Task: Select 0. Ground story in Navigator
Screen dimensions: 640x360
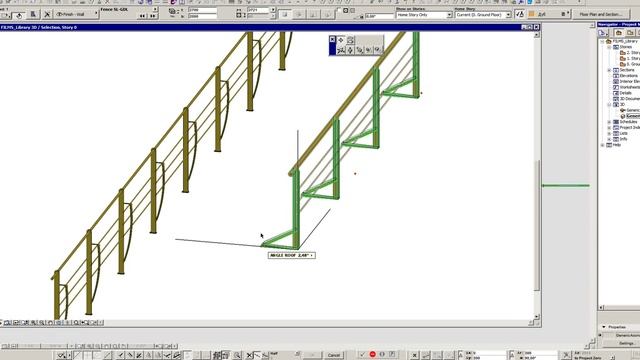Action: (630, 64)
